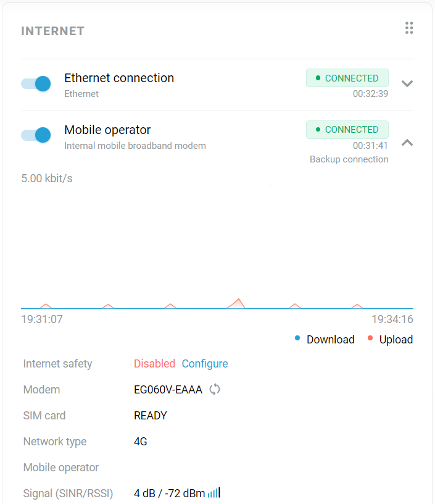Disable the Mobile operator switch
The width and height of the screenshot is (435, 504).
(36, 135)
